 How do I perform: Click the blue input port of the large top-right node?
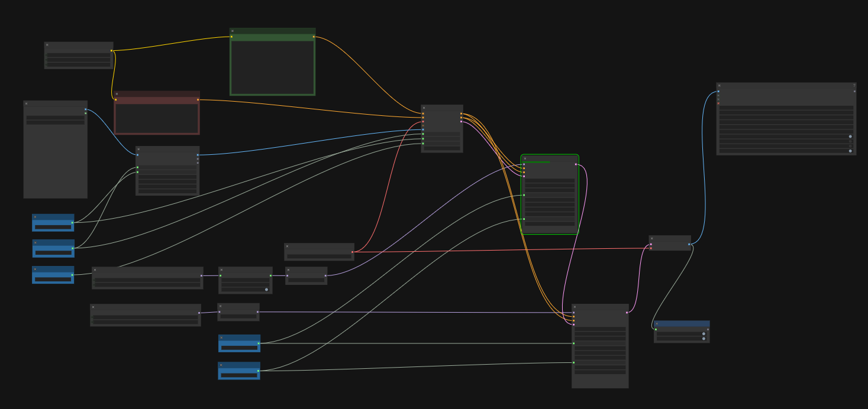[718, 92]
